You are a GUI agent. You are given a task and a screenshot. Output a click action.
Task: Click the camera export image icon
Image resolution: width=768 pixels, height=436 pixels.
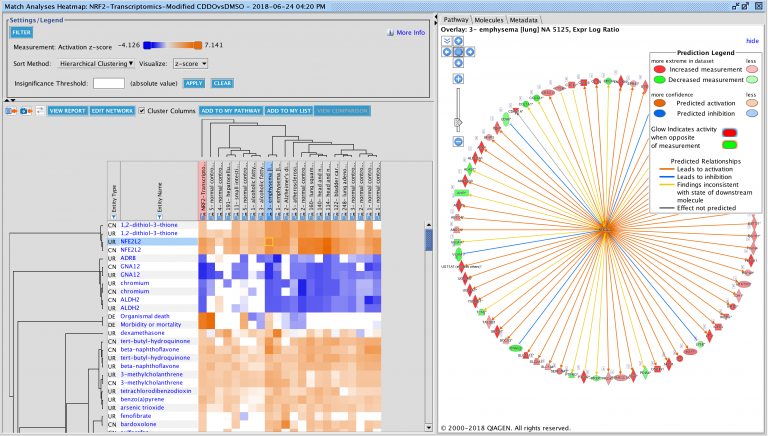pos(26,111)
